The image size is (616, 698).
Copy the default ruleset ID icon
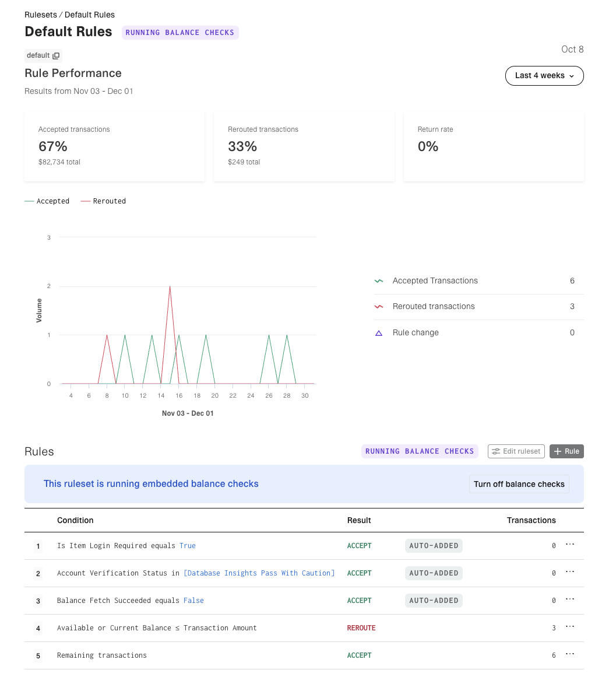point(56,56)
